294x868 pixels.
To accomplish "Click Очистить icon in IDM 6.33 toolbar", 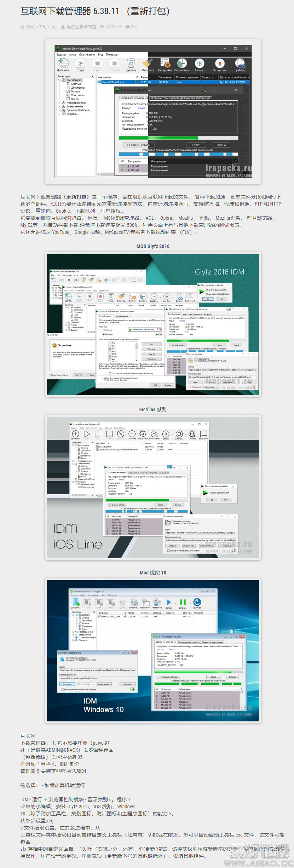I will tap(134, 602).
